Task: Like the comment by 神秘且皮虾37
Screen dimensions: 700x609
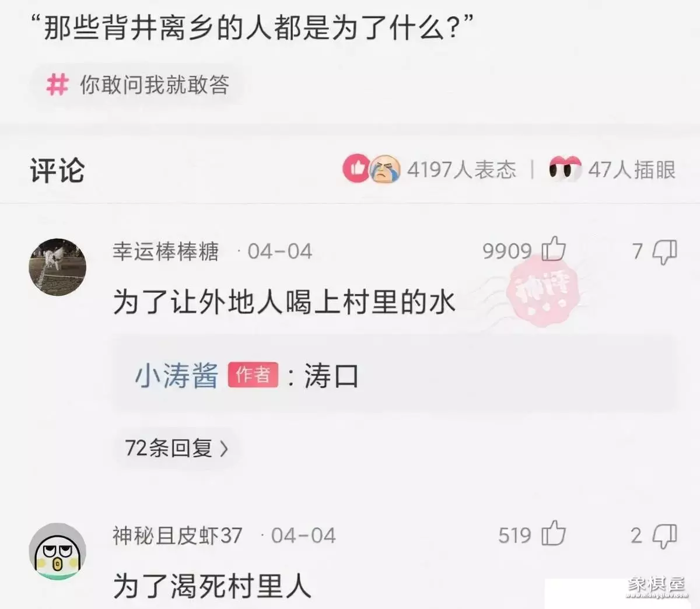Action: [554, 534]
